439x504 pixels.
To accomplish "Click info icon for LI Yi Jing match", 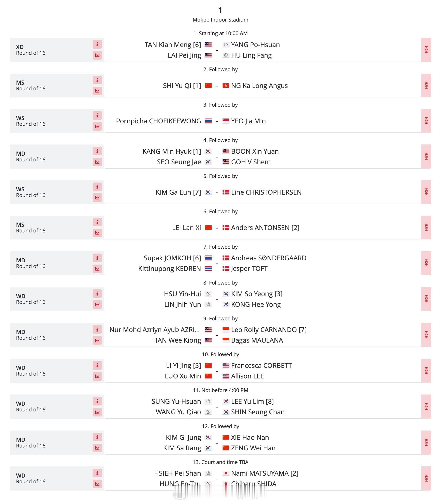I will pos(97,365).
